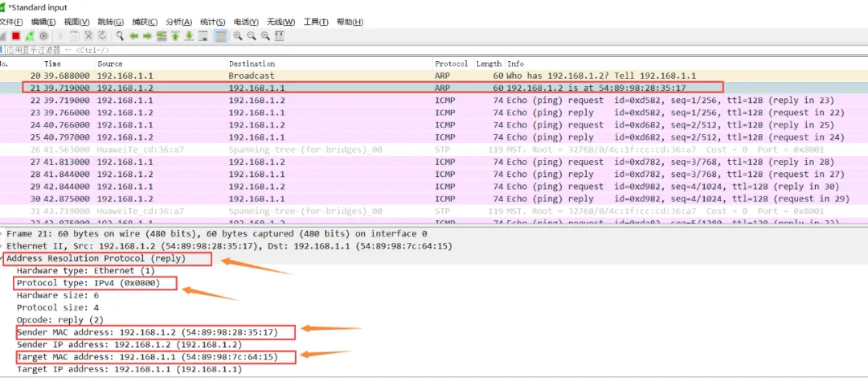This screenshot has height=378, width=868.
Task: Open capture options gear icon
Action: [43, 36]
